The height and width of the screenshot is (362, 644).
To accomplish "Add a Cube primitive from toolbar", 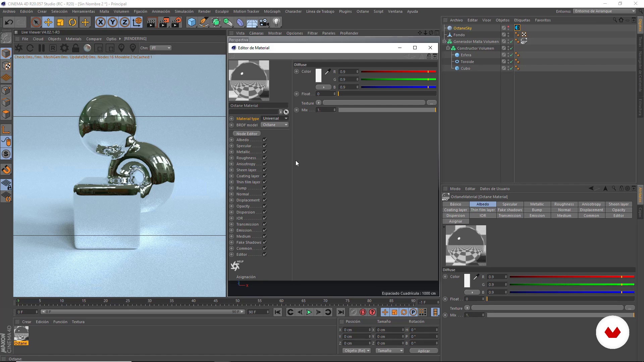I will pos(192,22).
